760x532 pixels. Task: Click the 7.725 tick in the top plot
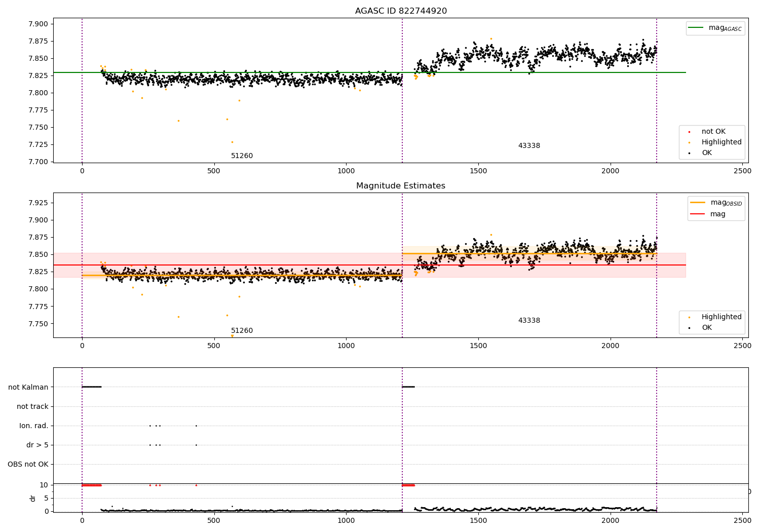38,145
